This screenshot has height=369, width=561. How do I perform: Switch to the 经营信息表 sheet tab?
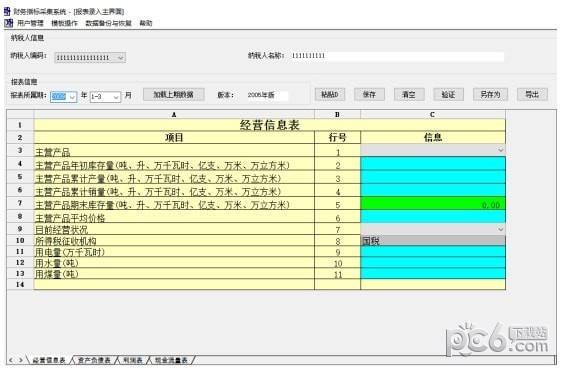[x=49, y=360]
